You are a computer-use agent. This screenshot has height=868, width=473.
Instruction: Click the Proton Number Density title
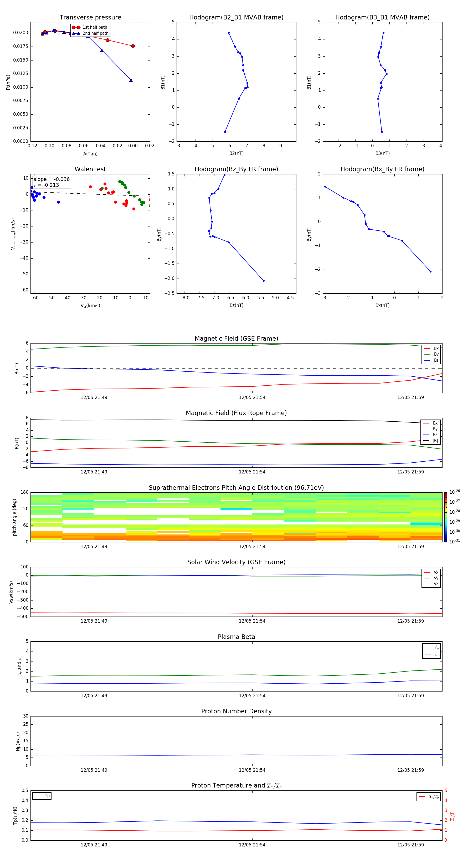point(236,711)
